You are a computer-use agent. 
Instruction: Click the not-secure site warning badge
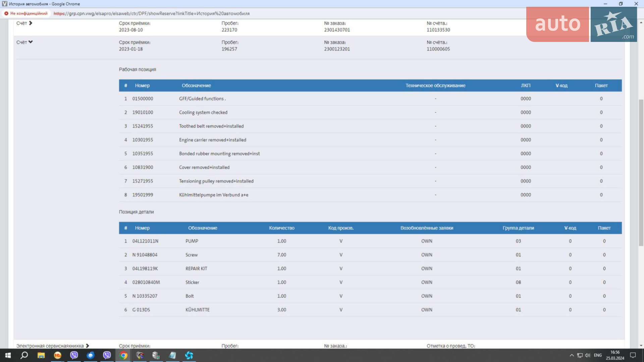pos(26,13)
